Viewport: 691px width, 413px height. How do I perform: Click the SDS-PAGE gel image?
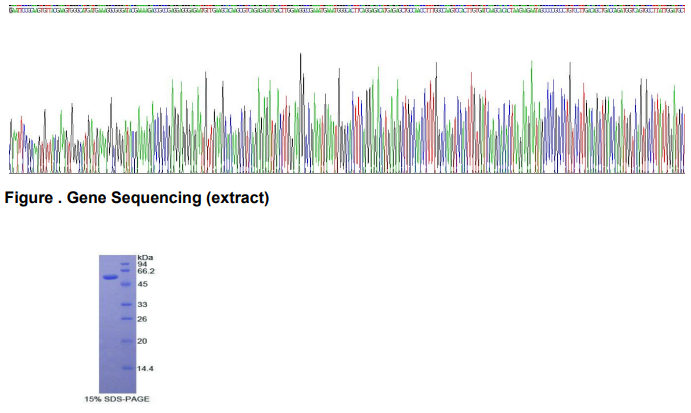[x=117, y=324]
